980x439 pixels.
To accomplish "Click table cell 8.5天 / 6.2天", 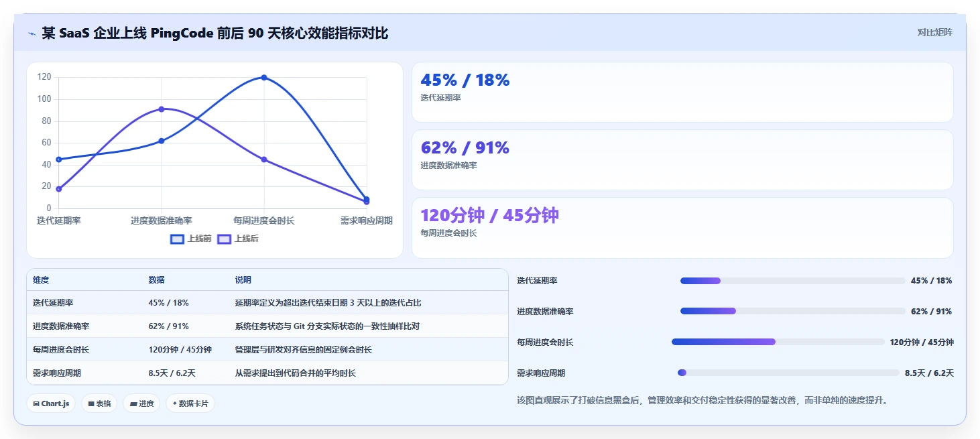I will click(172, 373).
